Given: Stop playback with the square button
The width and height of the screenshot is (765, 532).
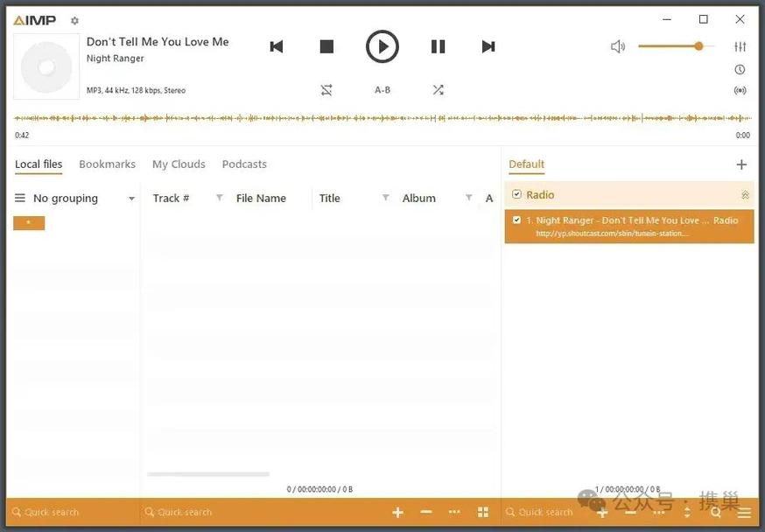Looking at the screenshot, I should coord(326,47).
